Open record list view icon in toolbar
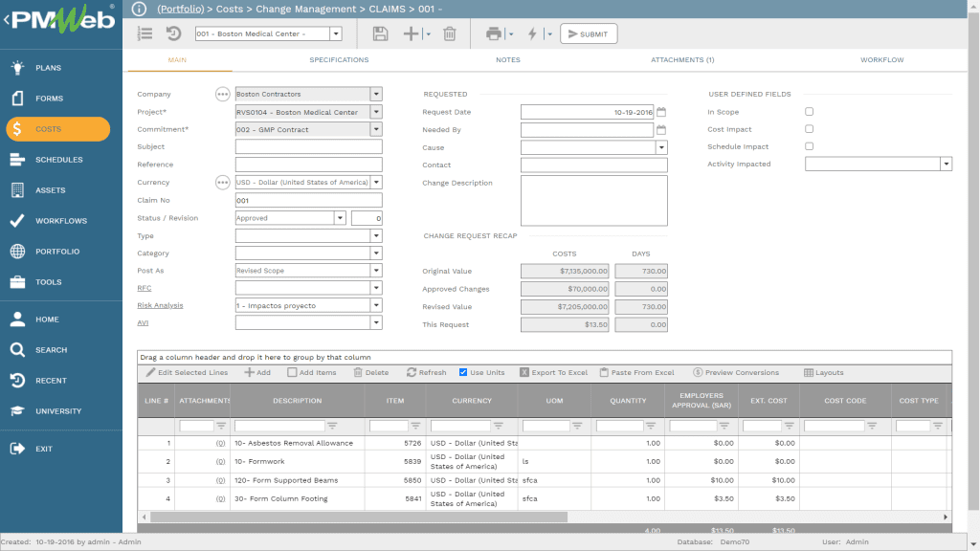 pyautogui.click(x=145, y=33)
